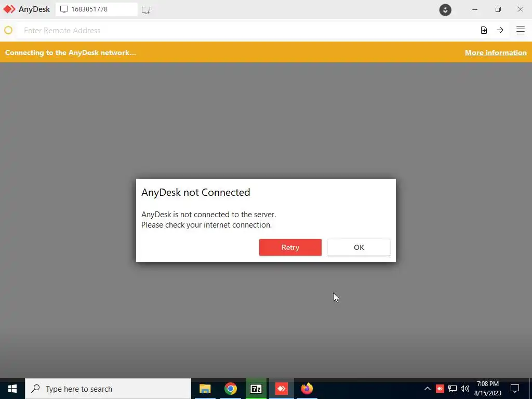Click the AnyDesk not Connected dialog title
Screen dimensions: 532x399
195,192
